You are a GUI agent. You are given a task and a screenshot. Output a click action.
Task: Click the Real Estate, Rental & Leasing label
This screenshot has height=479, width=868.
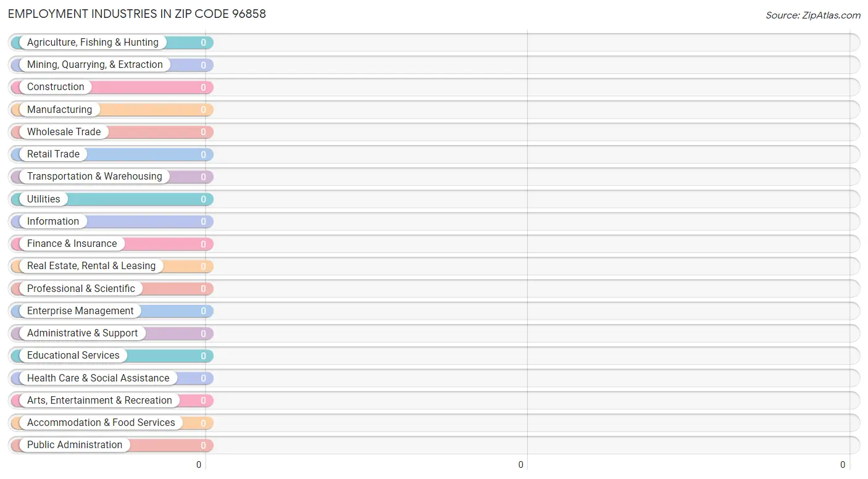pyautogui.click(x=91, y=266)
